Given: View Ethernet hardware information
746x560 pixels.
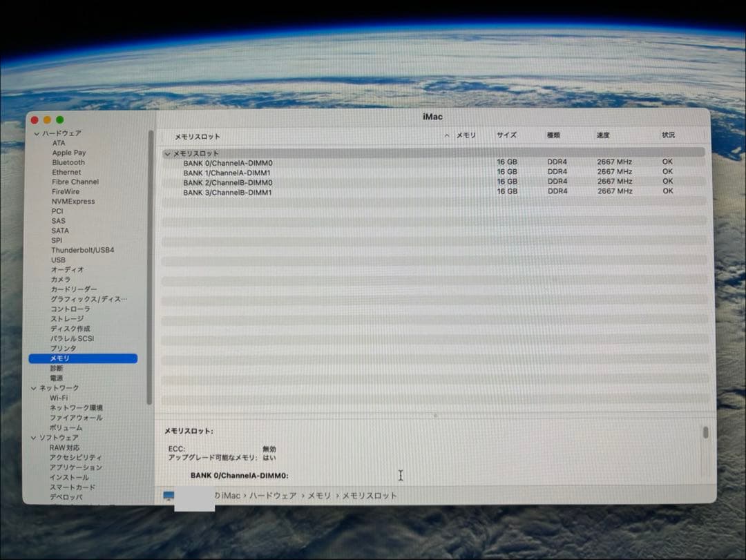Looking at the screenshot, I should 66,171.
